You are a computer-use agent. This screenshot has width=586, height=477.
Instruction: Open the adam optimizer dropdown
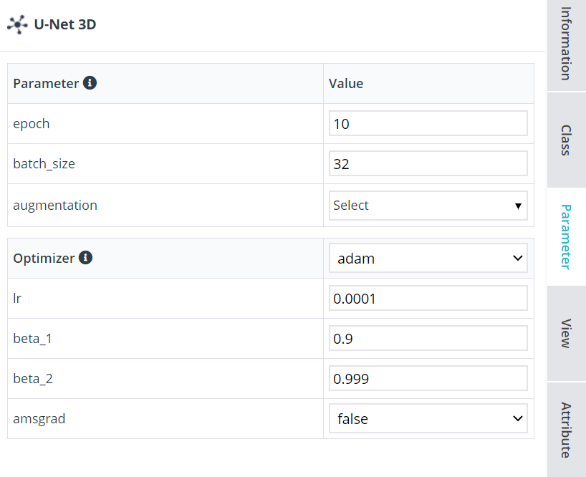428,258
